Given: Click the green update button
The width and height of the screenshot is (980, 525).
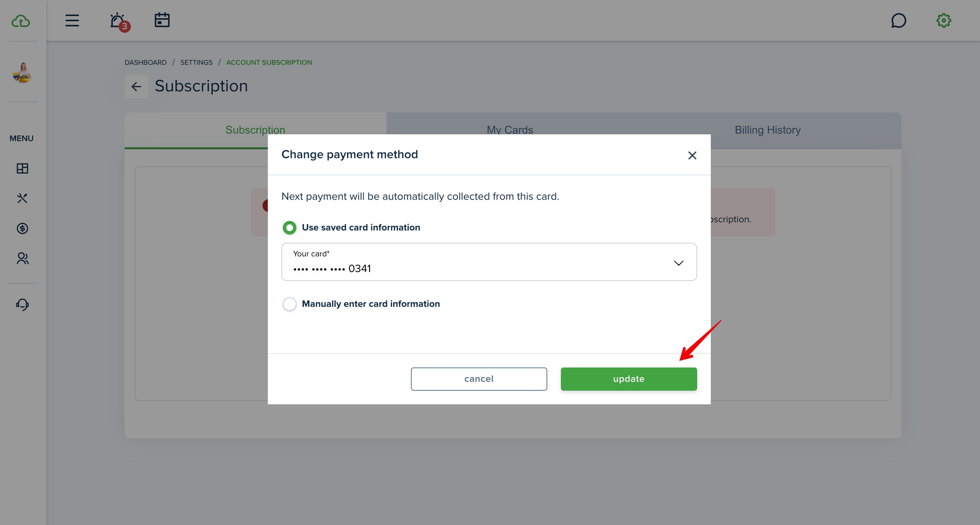Looking at the screenshot, I should click(x=628, y=379).
